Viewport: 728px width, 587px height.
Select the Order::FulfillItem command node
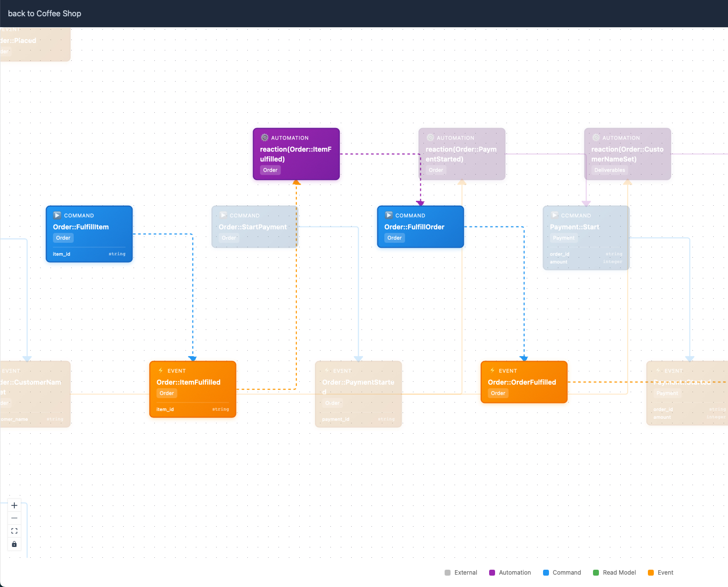[x=89, y=227]
